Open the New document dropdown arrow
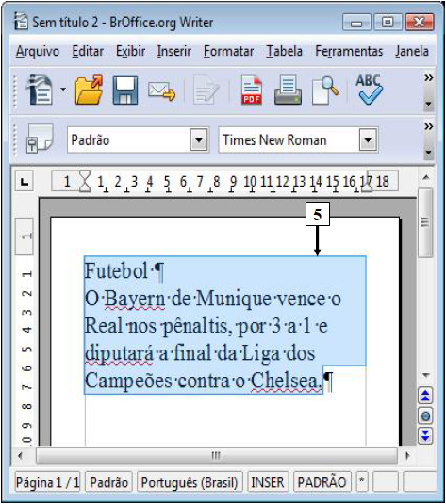 tap(63, 89)
